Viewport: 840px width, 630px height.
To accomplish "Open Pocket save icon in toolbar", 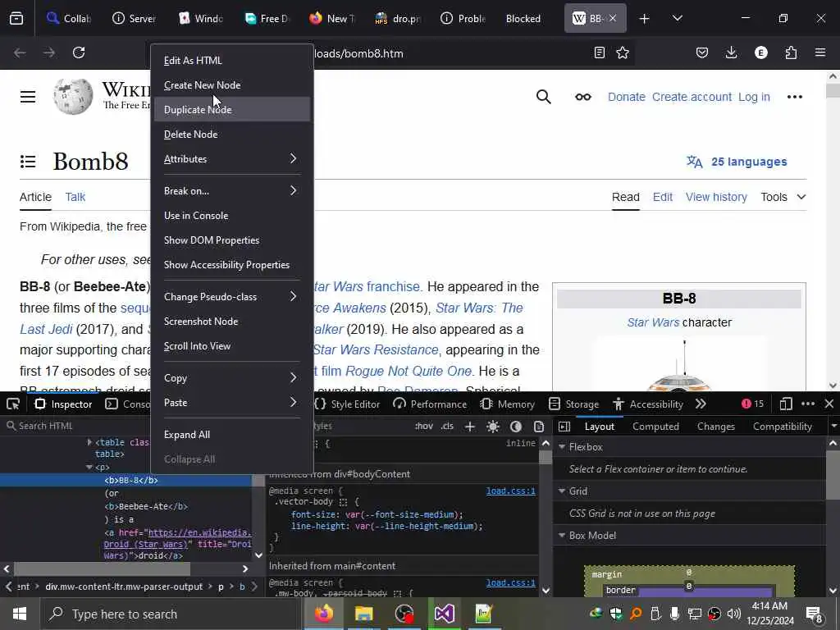I will click(x=702, y=52).
